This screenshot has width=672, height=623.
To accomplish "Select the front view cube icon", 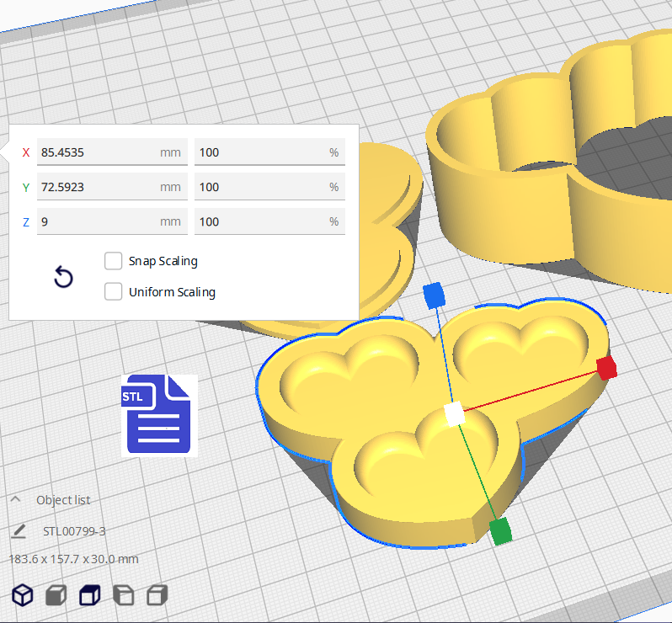I will click(56, 596).
